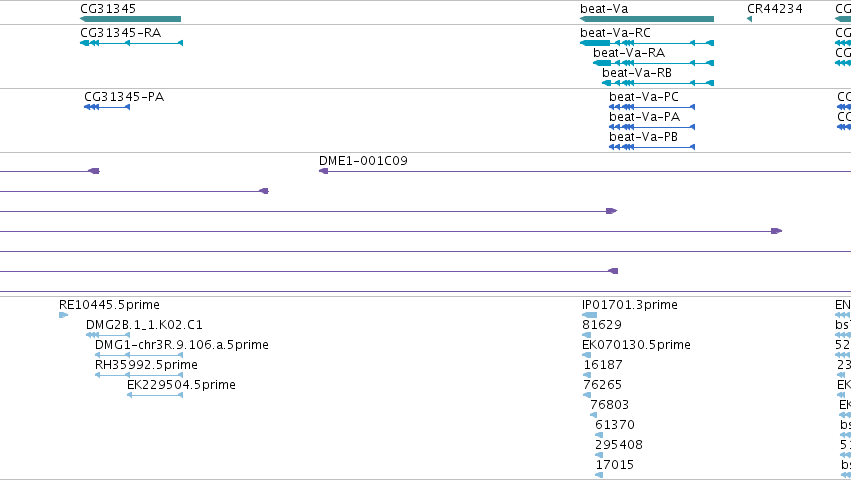
Task: Select the RH35992.5prime EST feature
Action: pos(139,375)
